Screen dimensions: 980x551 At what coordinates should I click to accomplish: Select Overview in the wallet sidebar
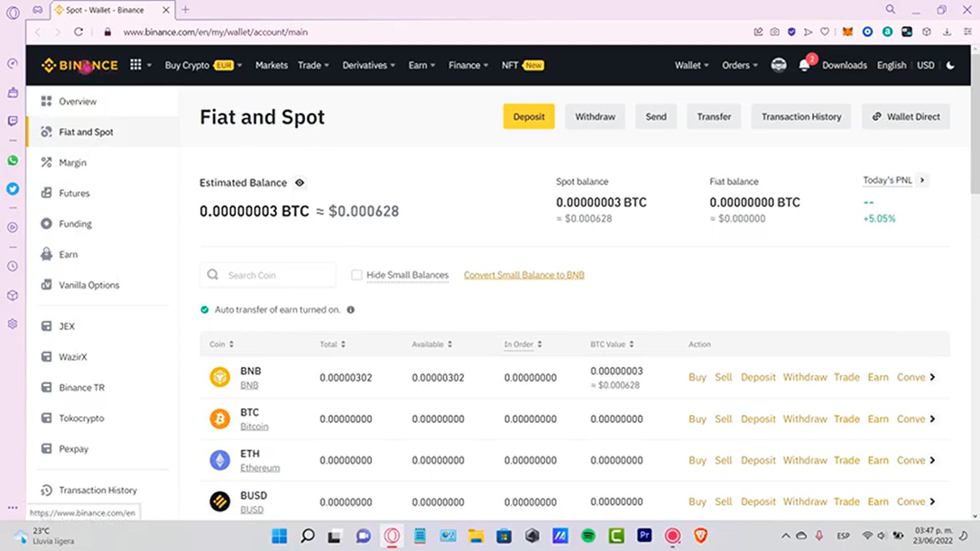pyautogui.click(x=102, y=101)
